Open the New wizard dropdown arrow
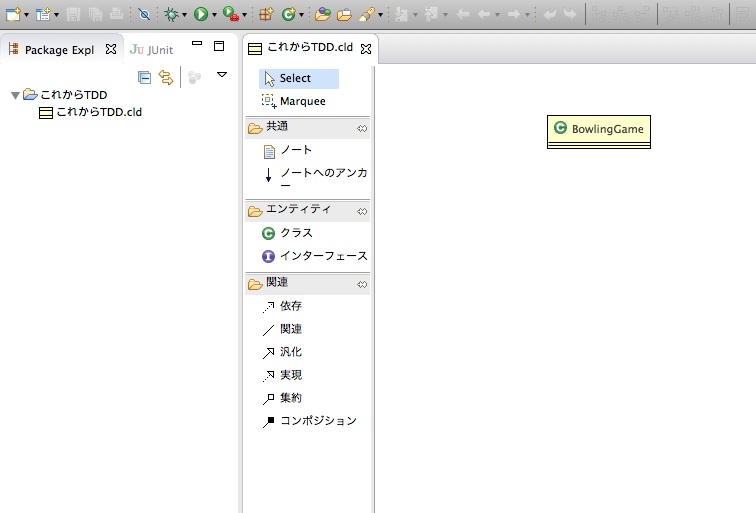Image resolution: width=756 pixels, height=513 pixels. (27, 15)
